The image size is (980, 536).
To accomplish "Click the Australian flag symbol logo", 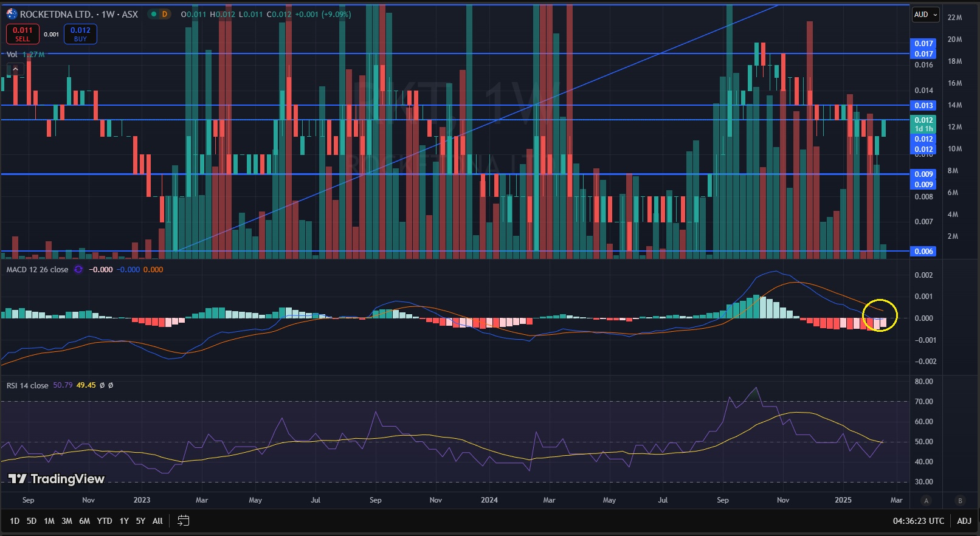I will (x=12, y=14).
